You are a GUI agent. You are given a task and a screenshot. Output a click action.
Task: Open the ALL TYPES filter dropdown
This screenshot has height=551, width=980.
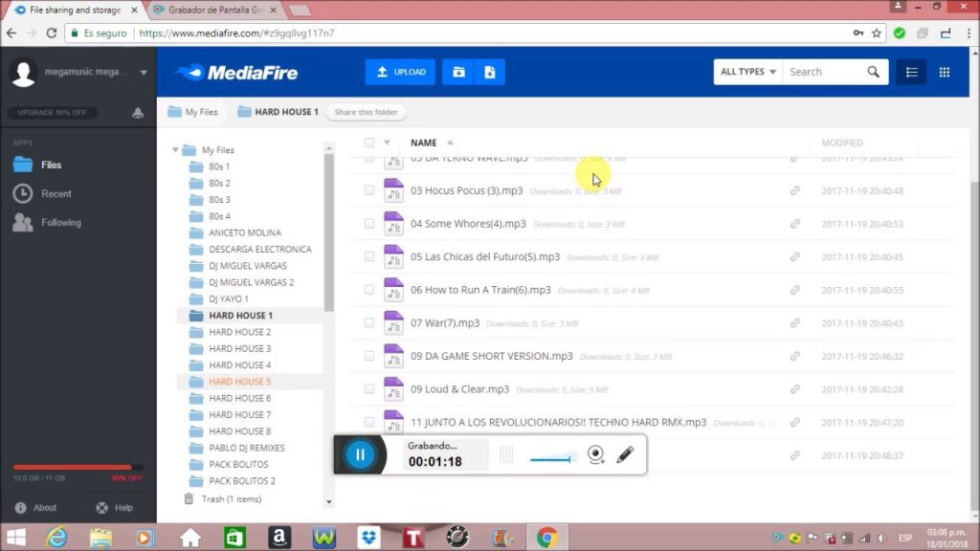click(x=747, y=72)
